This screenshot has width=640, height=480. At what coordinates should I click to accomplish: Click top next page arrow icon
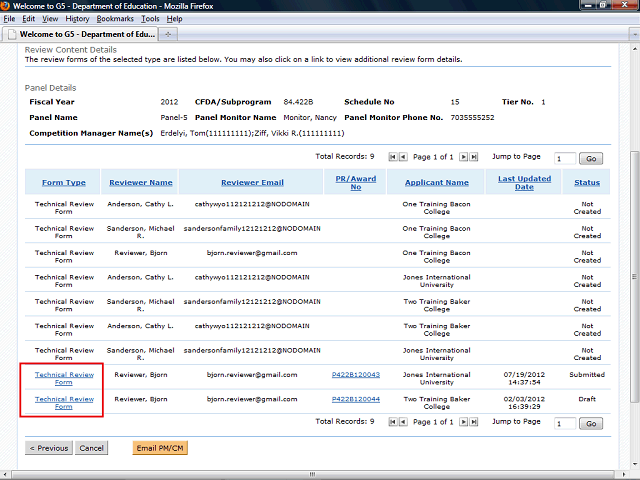tap(462, 157)
